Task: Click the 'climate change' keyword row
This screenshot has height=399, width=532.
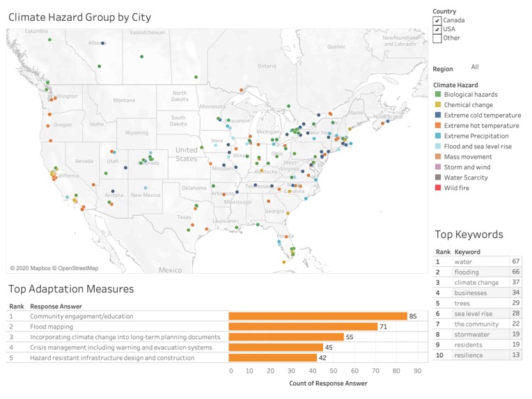Action: (477, 282)
